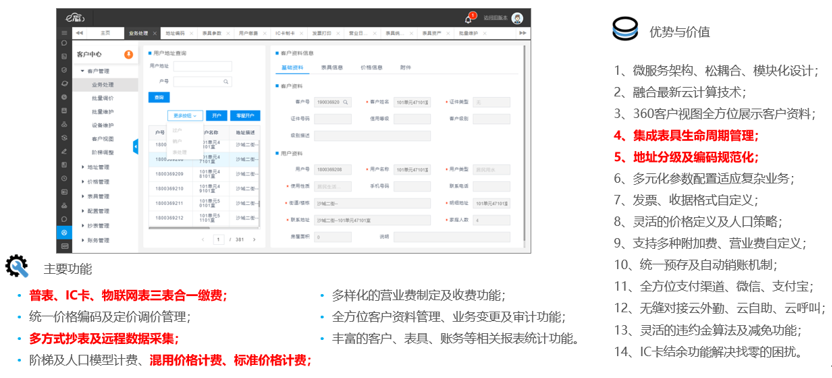Close the IC卡制卡 tab
This screenshot has height=378, width=832.
click(x=301, y=33)
